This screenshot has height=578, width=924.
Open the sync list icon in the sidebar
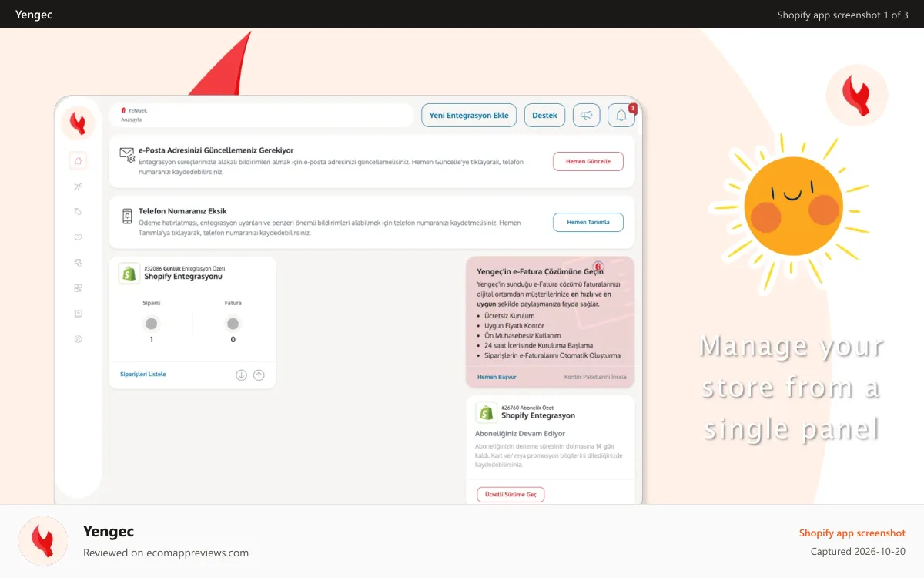pos(78,263)
